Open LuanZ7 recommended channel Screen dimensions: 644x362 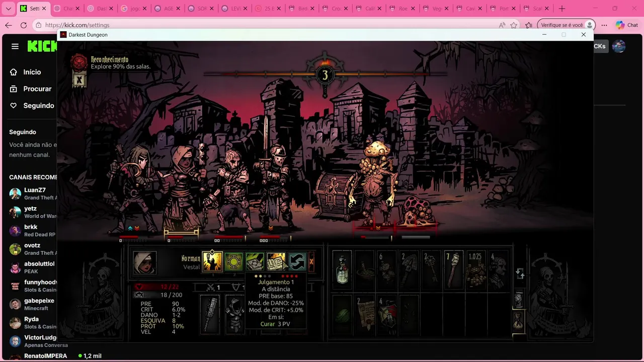[x=32, y=194]
